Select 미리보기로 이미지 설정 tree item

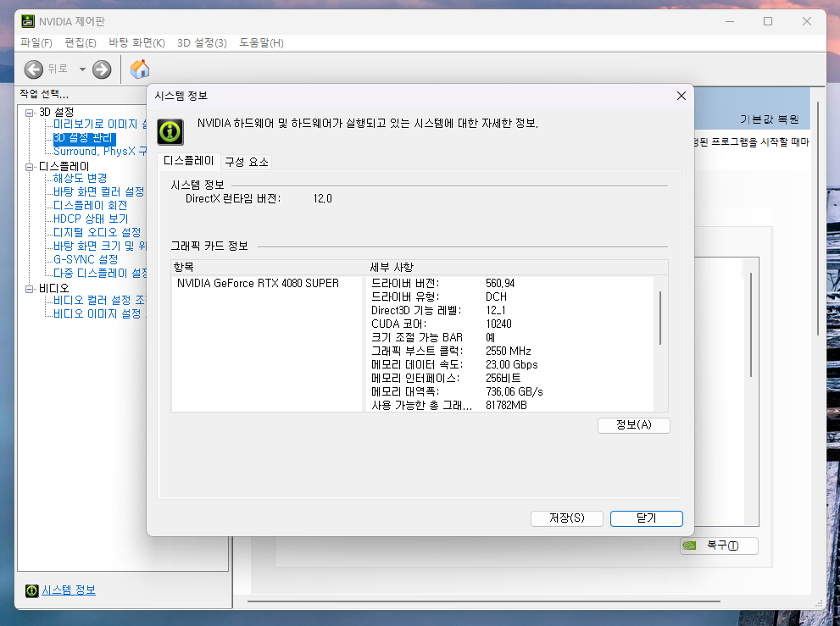[x=100, y=125]
